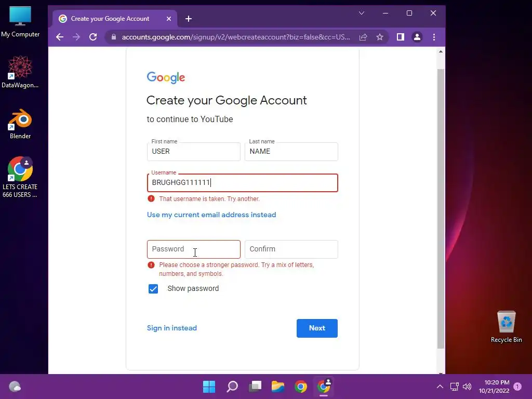Select the Blender desktop shortcut

pyautogui.click(x=20, y=124)
